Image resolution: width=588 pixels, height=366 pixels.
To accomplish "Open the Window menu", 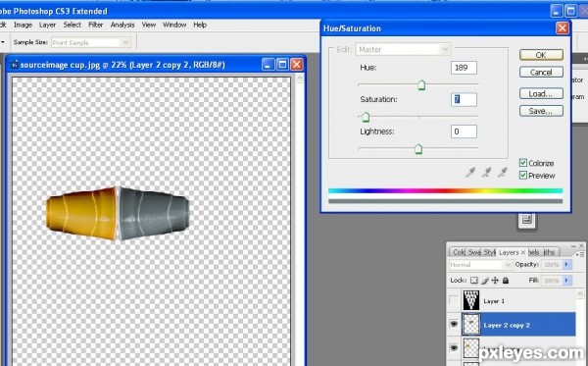I will [x=174, y=25].
